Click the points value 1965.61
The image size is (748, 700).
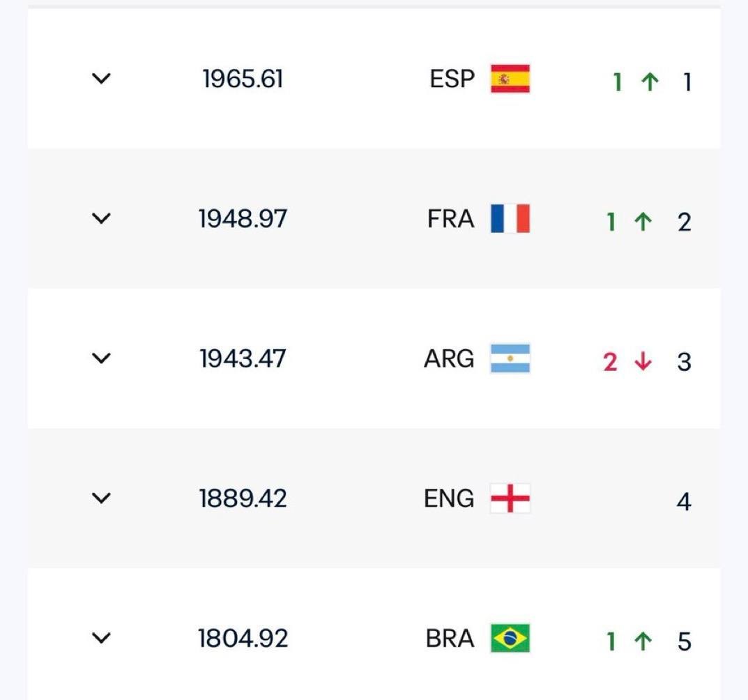[x=243, y=79]
